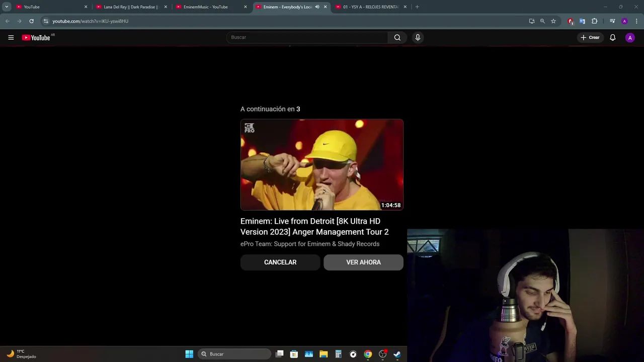
Task: Close the YSY A - RELOJES tab
Action: 405,7
